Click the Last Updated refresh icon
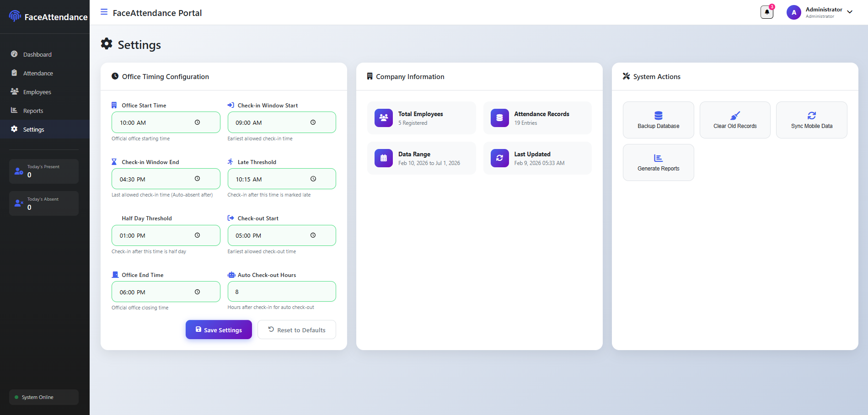Image resolution: width=868 pixels, height=415 pixels. click(x=499, y=158)
